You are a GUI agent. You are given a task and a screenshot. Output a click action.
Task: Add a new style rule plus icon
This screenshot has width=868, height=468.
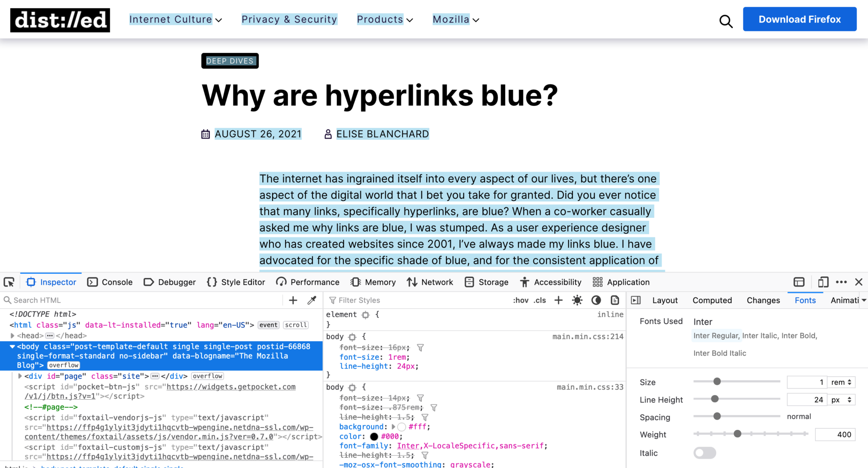point(559,300)
